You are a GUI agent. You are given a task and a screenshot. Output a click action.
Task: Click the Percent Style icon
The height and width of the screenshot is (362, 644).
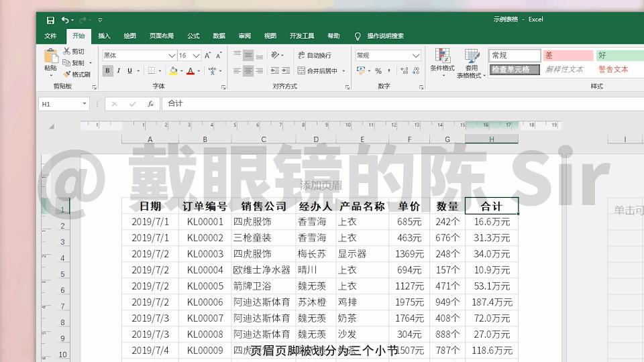[x=378, y=70]
